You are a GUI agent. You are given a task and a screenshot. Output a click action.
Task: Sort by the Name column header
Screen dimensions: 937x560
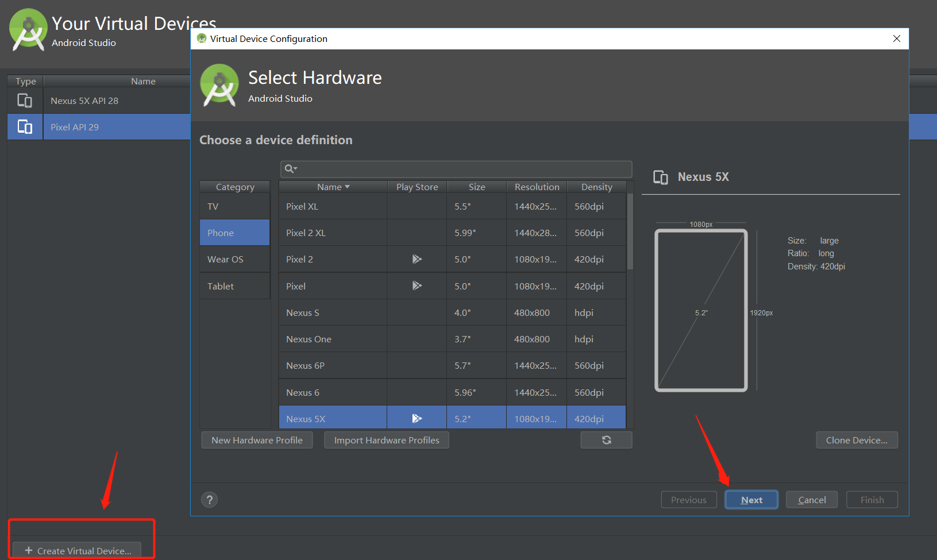coord(333,187)
